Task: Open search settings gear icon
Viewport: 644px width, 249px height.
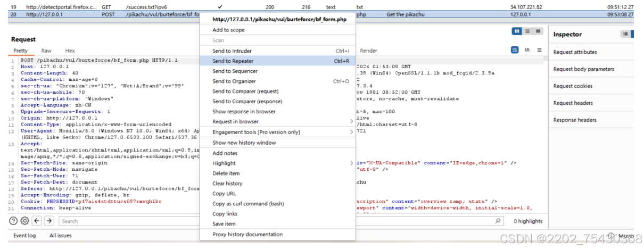Action: 24,221
